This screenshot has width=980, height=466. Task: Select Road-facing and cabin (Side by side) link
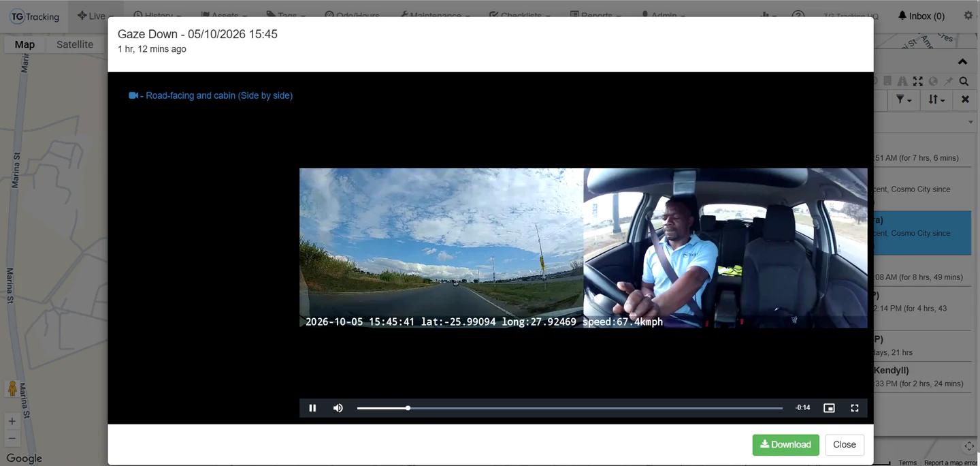coord(211,95)
